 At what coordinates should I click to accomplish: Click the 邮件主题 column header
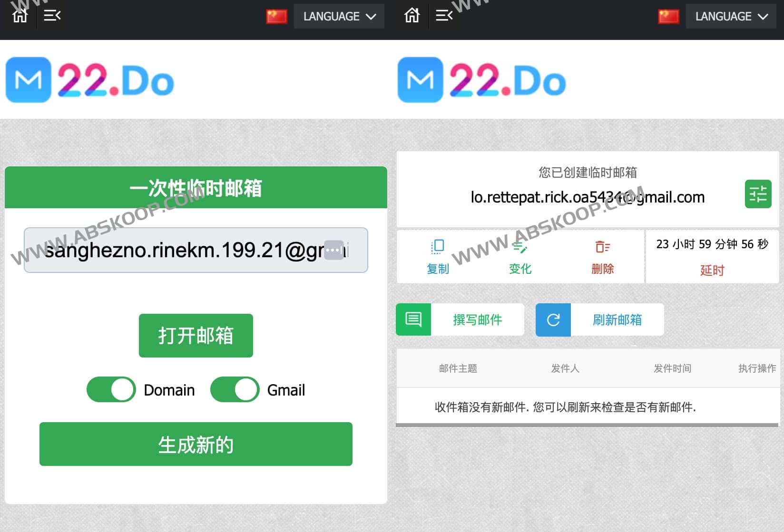(458, 368)
